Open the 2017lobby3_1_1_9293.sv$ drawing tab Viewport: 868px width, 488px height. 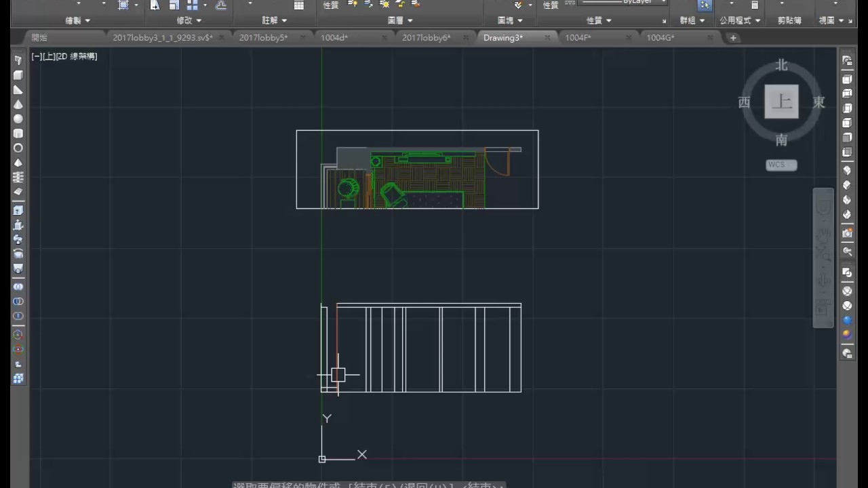[163, 38]
